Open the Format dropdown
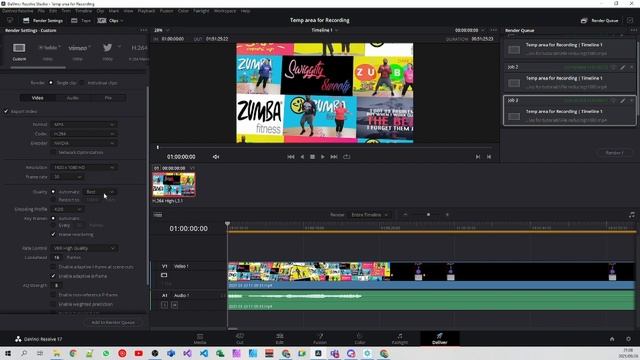Viewport: 640px width, 360px height. coord(84,124)
